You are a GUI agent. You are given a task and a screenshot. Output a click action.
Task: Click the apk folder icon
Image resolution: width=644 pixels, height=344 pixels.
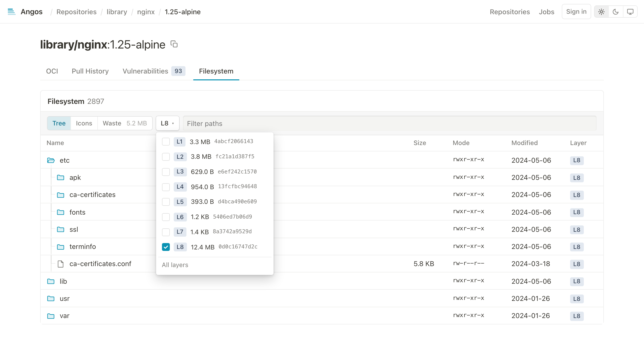click(x=60, y=177)
